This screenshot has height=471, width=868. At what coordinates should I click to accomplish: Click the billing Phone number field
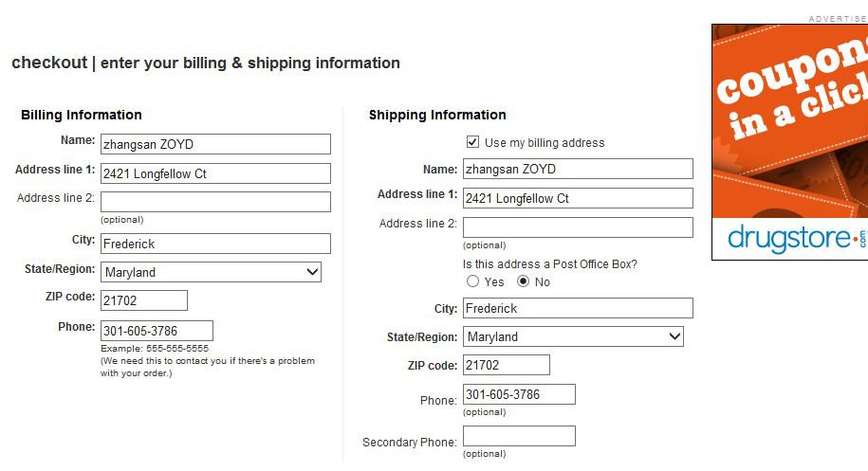click(157, 331)
